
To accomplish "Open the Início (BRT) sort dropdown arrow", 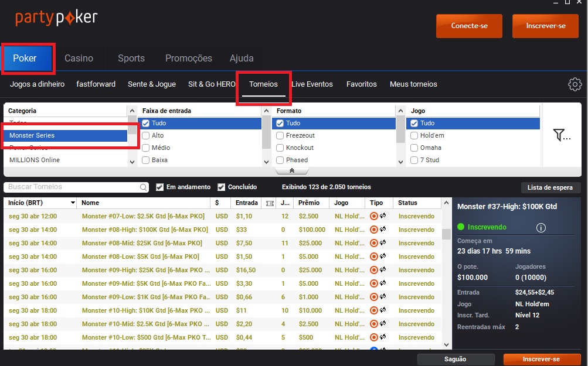I will pyautogui.click(x=73, y=203).
